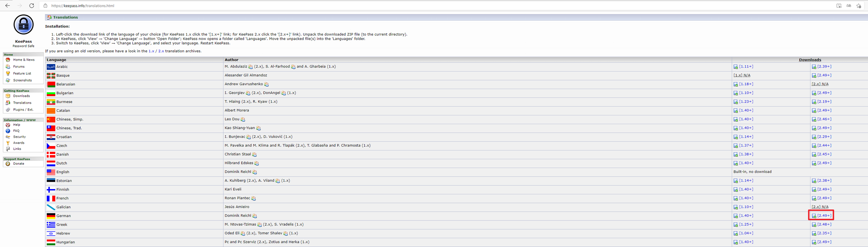This screenshot has height=247, width=868.
Task: Go to Forums from the sidebar
Action: pos(19,67)
